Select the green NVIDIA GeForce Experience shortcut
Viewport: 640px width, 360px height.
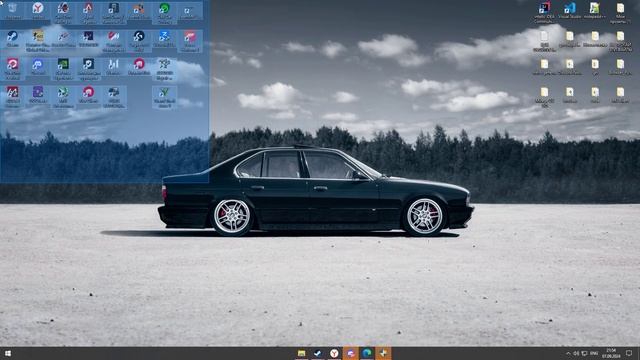(x=63, y=68)
